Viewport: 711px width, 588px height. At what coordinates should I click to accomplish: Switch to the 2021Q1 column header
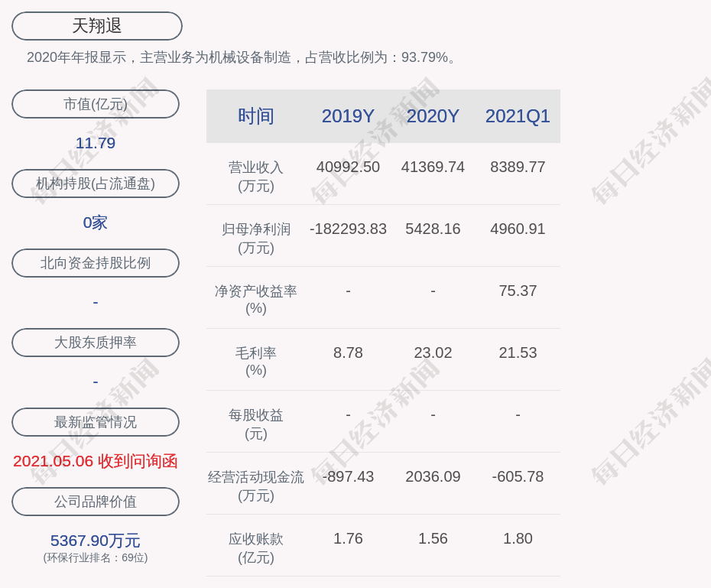point(518,116)
